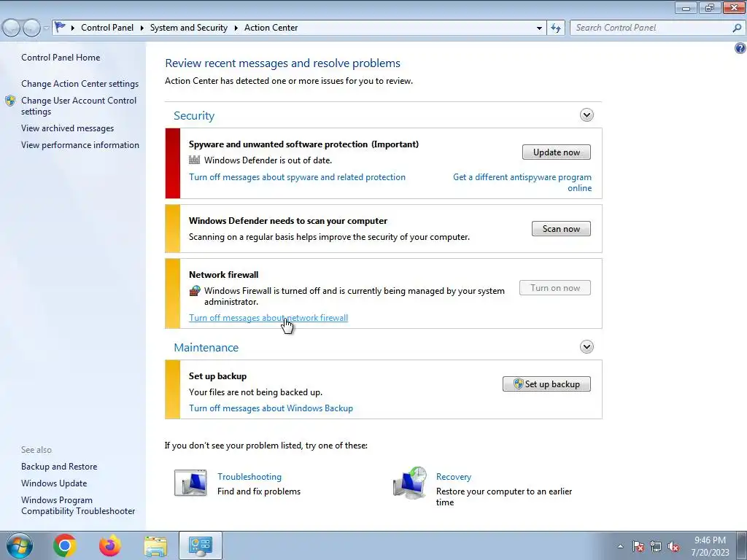Click Action Center flag in system tray
Screen dimensions: 747x560
[x=638, y=547]
